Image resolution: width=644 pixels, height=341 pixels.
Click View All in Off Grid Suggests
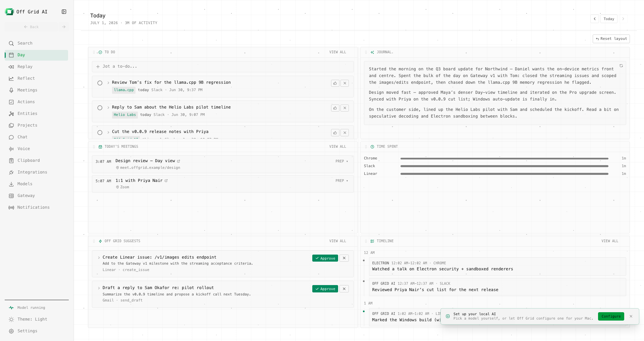pos(337,241)
